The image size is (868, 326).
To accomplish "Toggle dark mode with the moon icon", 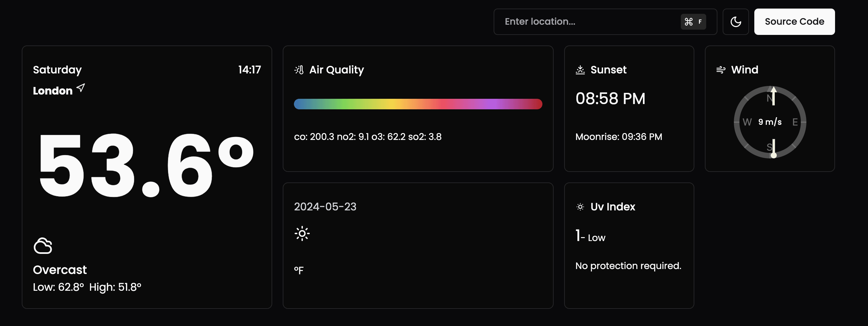I will [x=736, y=22].
